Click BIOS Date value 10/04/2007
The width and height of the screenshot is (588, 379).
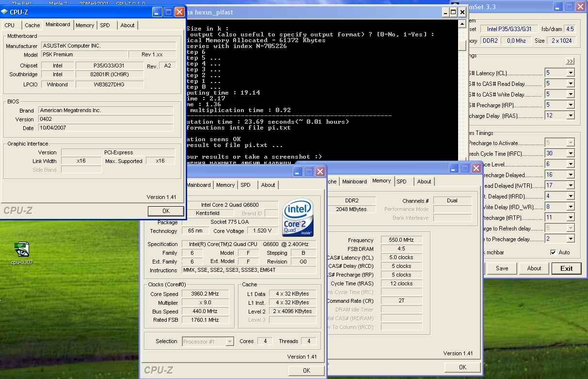tap(106, 128)
